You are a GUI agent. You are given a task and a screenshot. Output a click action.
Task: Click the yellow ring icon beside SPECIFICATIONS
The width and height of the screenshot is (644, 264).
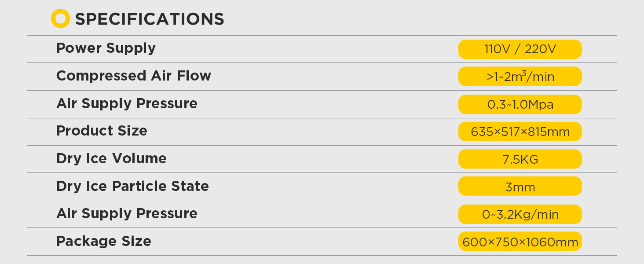tap(60, 19)
